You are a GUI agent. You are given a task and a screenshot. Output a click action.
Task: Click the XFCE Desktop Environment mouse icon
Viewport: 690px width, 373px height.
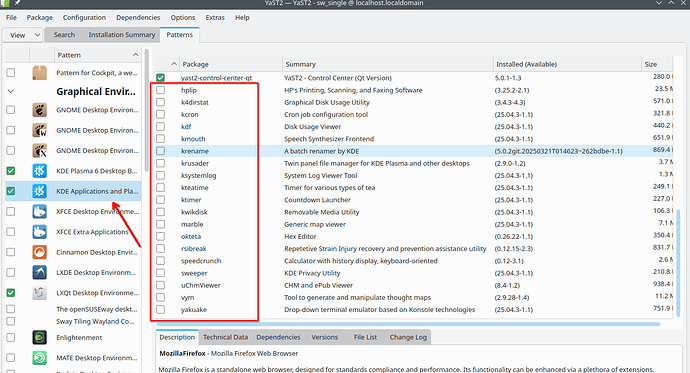pos(40,211)
